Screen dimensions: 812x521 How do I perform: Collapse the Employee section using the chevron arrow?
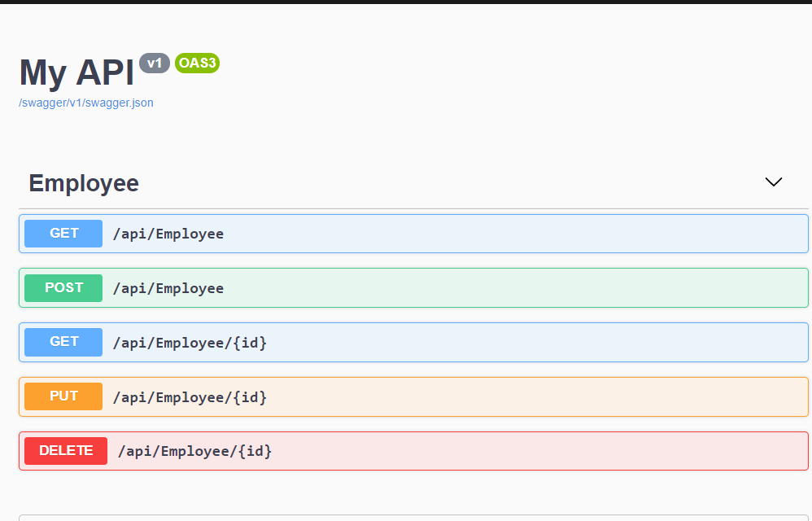(x=773, y=182)
